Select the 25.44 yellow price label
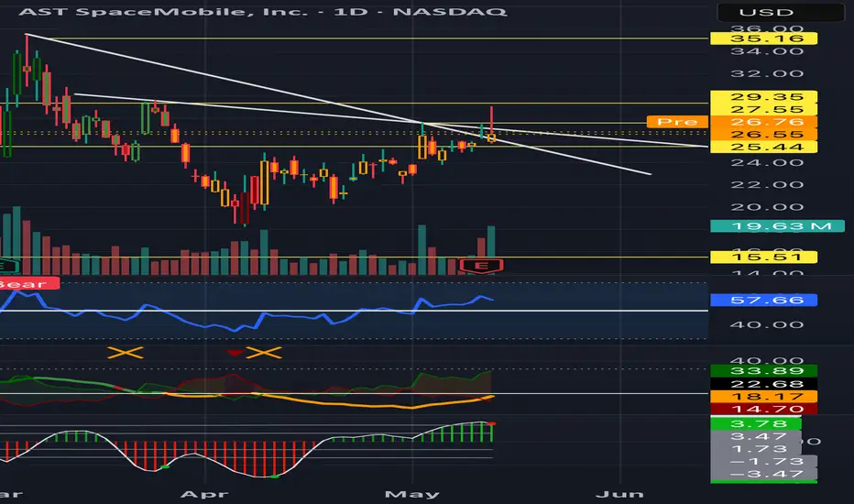Screen dimensions: 854x504 tap(763, 148)
